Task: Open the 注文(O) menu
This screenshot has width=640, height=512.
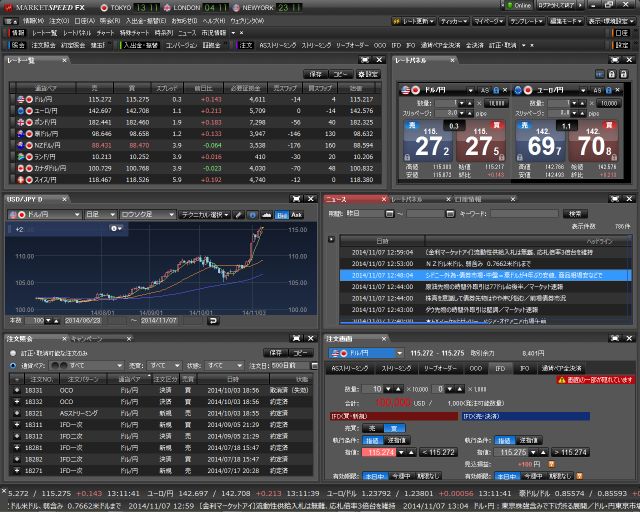Action: click(x=59, y=20)
